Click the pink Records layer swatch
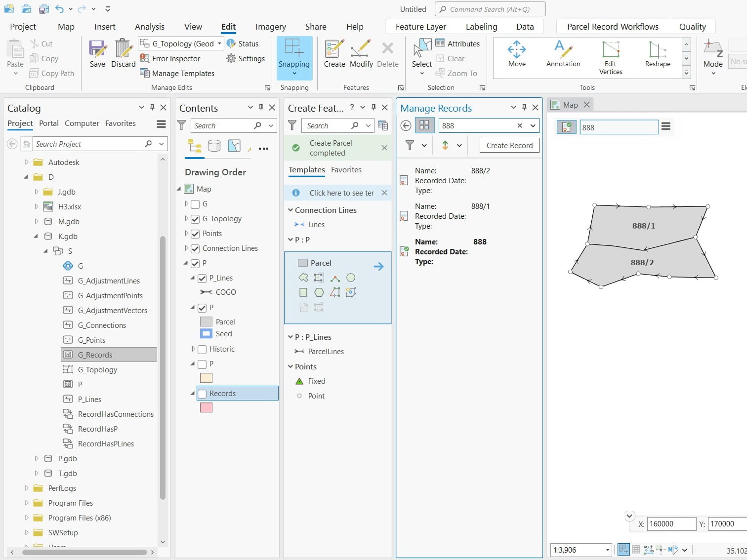The image size is (747, 560). point(206,408)
